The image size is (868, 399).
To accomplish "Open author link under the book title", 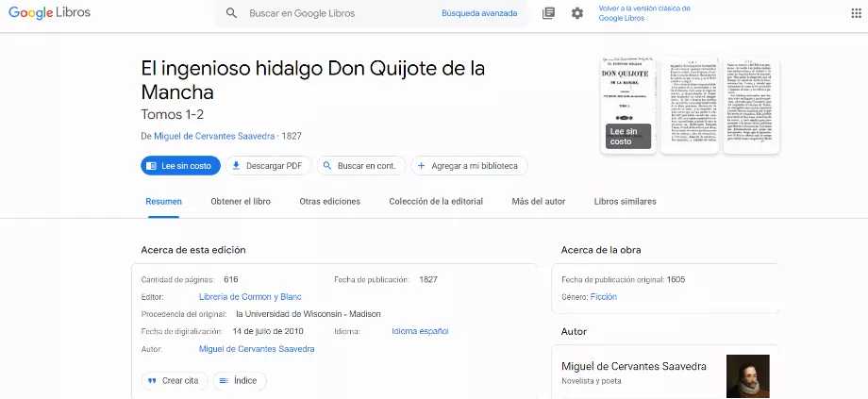I will pyautogui.click(x=214, y=136).
